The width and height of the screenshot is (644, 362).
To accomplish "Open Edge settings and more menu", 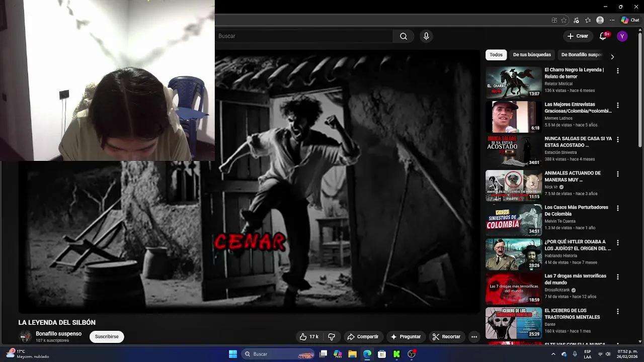I will pos(612,20).
